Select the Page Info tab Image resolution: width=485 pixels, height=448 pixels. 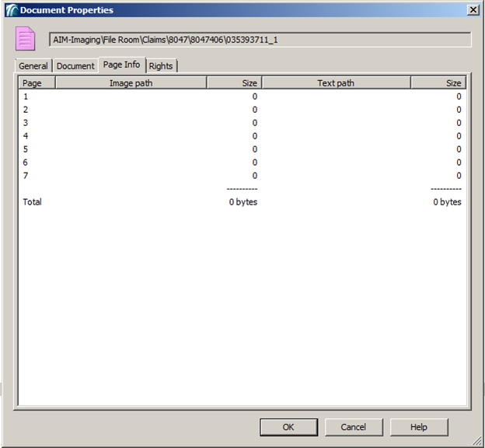pos(121,65)
